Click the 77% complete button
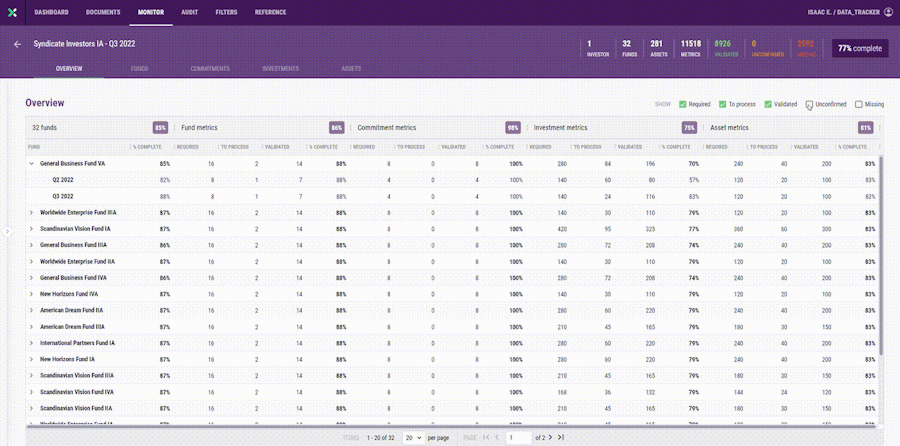This screenshot has width=900, height=446. coord(860,48)
